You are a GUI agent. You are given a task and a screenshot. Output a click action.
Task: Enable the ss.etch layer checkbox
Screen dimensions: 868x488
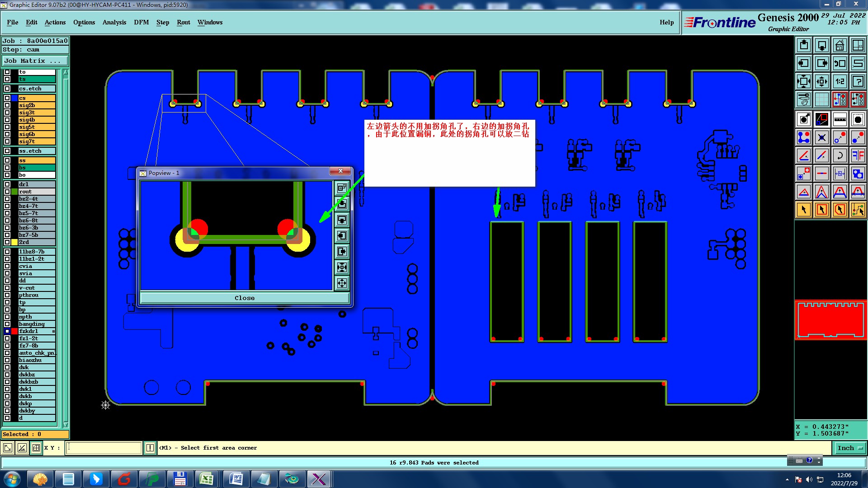click(x=7, y=151)
